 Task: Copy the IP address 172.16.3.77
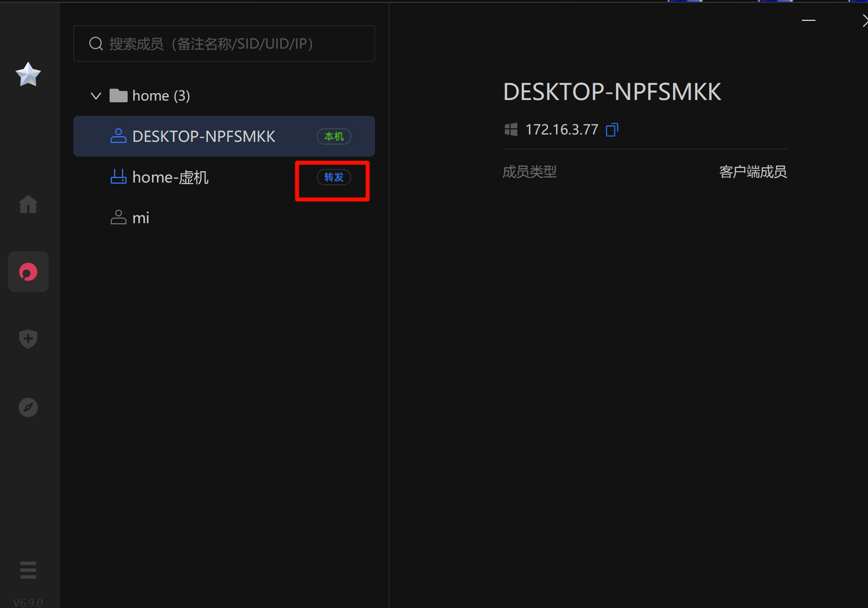[x=612, y=130]
